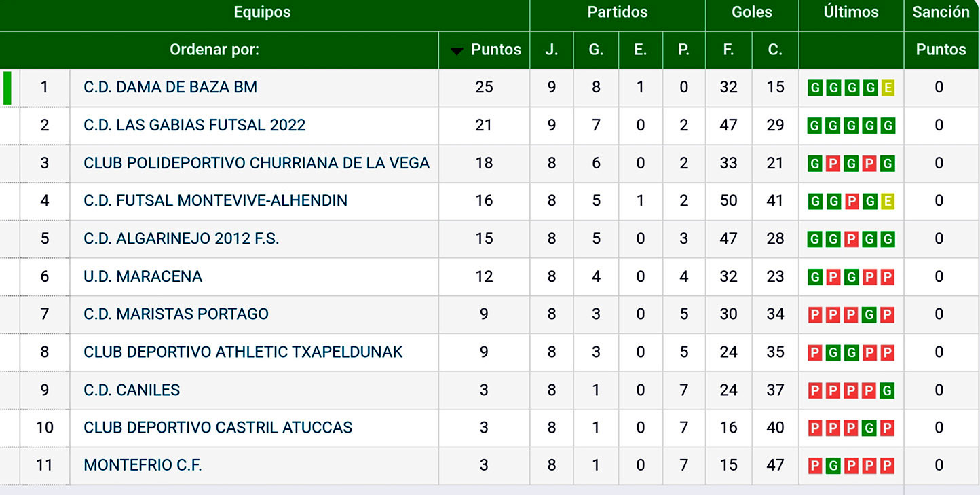
Task: Click the sort arrow beside Puntos header
Action: click(x=457, y=50)
